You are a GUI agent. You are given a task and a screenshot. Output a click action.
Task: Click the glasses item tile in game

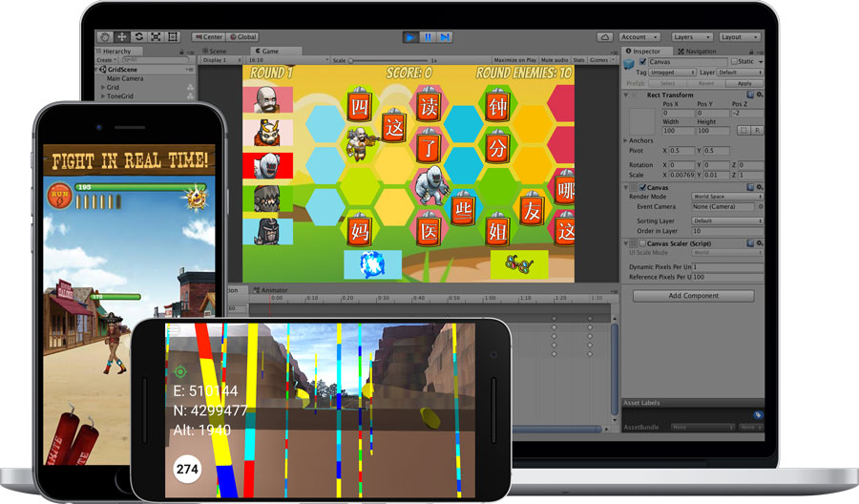[519, 265]
